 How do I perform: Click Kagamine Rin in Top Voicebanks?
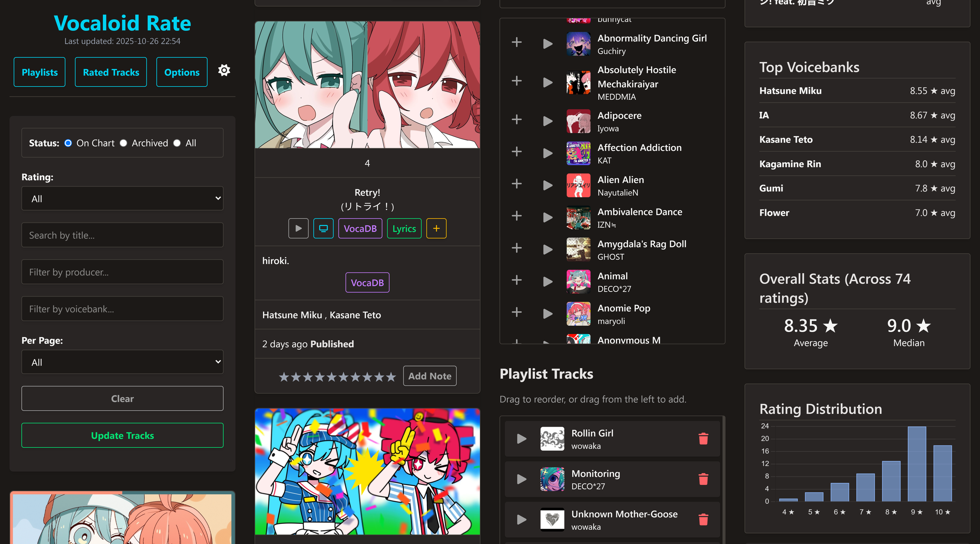[790, 163]
